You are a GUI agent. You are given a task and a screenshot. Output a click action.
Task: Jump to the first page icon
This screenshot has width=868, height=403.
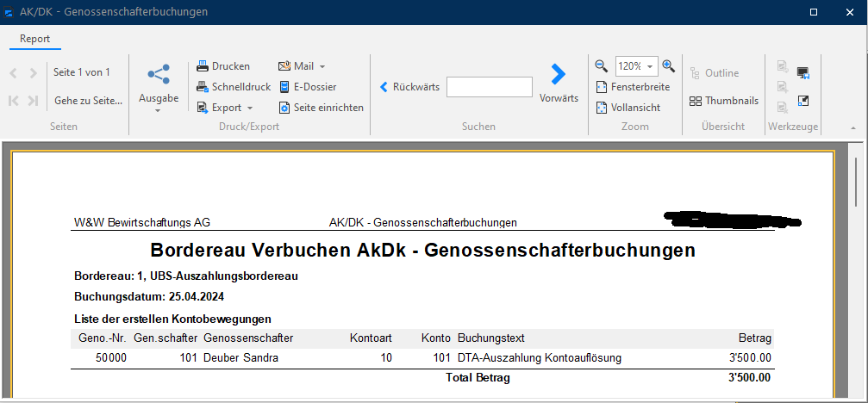tap(14, 101)
